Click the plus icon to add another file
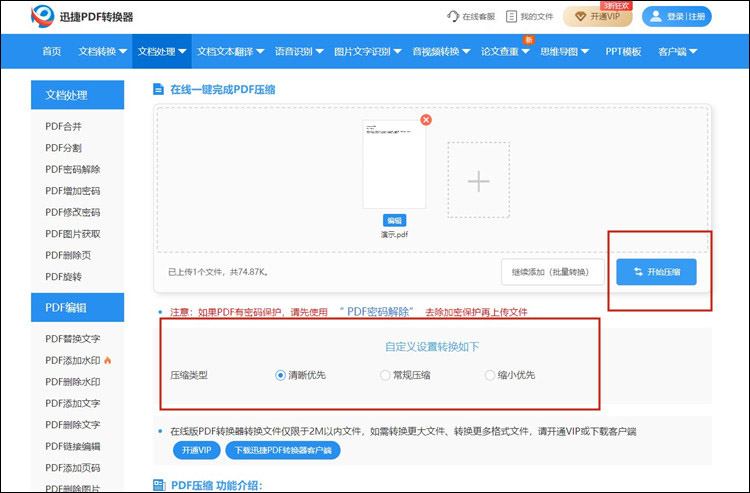 pyautogui.click(x=478, y=181)
